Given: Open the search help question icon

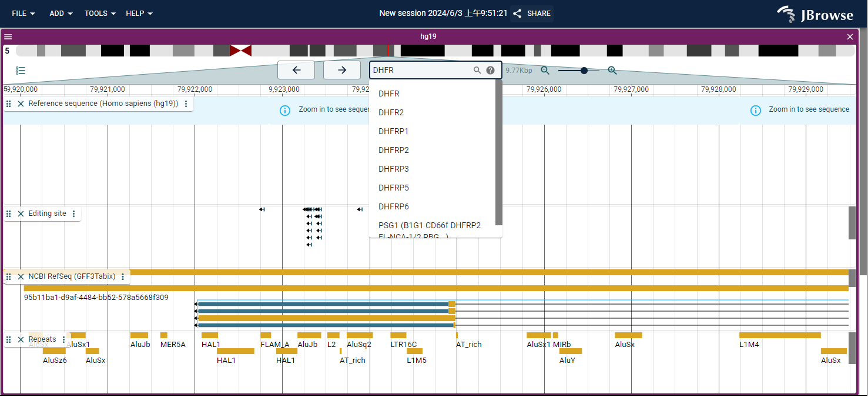Looking at the screenshot, I should [491, 71].
